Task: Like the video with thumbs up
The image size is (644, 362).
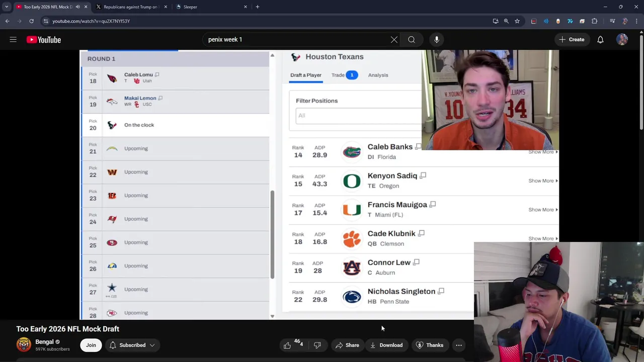Action: (287, 345)
